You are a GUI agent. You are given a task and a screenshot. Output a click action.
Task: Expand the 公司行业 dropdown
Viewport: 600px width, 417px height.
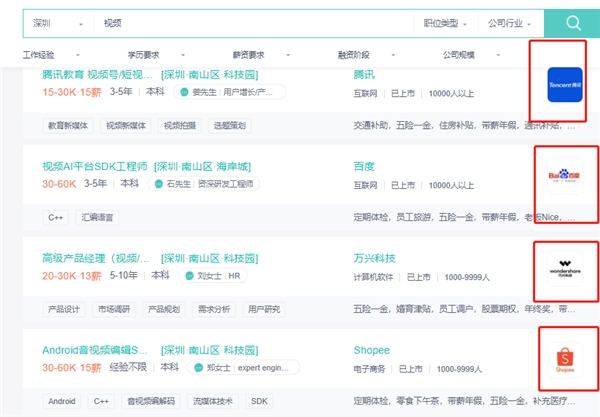[509, 22]
